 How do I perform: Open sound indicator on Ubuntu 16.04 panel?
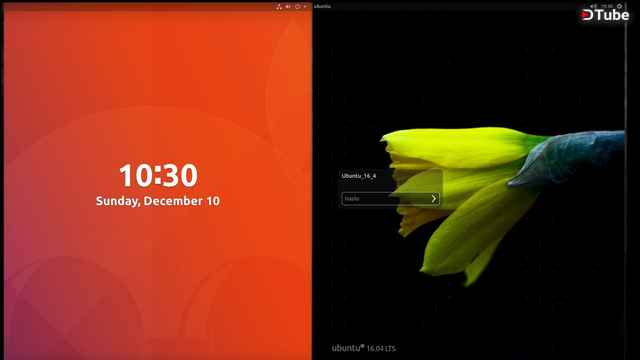594,6
